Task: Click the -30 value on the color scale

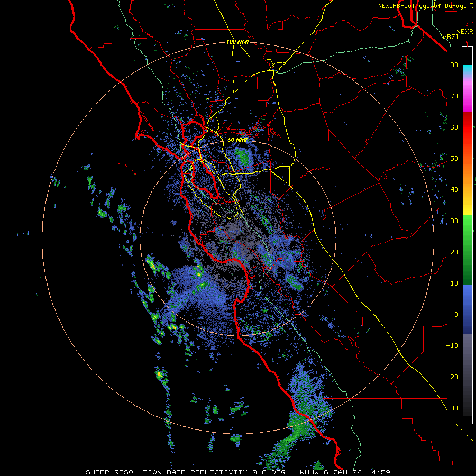Action: [452, 408]
